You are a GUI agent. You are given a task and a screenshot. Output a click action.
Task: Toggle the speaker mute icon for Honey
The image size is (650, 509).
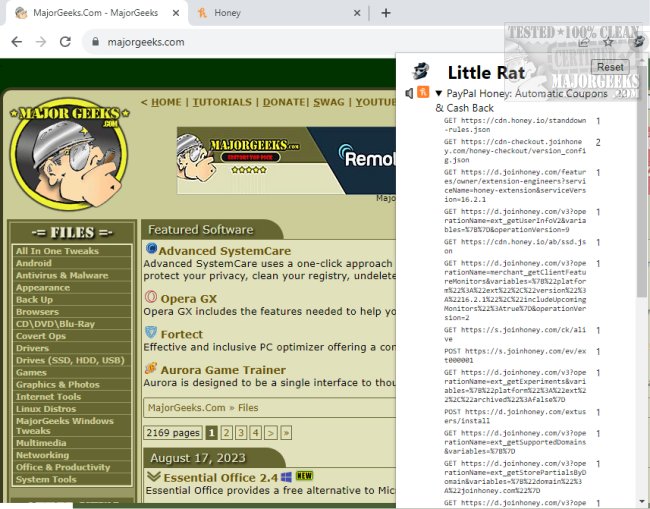click(409, 94)
